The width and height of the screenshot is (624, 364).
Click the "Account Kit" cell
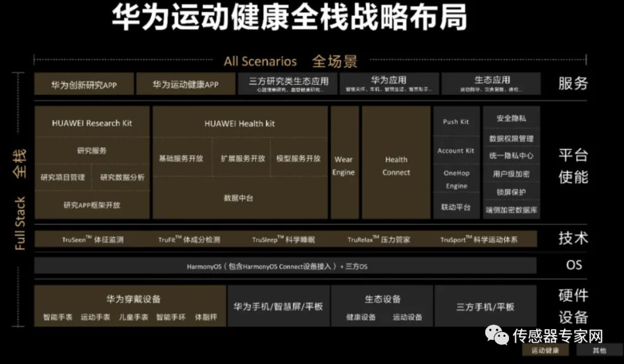click(456, 151)
